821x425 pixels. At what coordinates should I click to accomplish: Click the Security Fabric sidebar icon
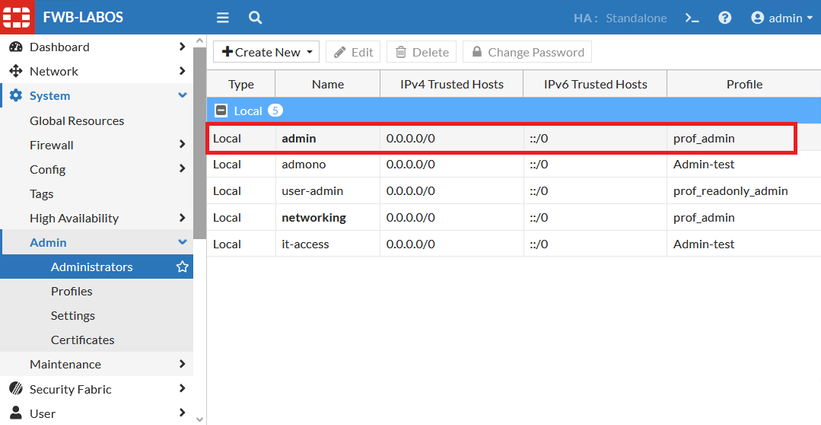coord(16,389)
